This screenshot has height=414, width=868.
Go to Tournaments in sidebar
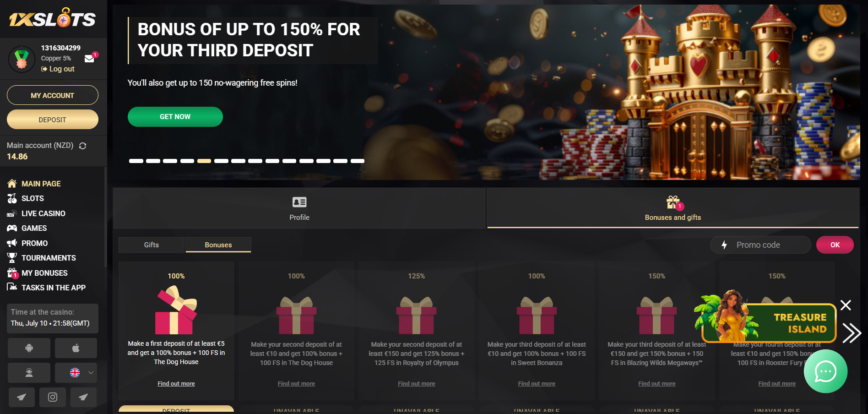tap(49, 258)
